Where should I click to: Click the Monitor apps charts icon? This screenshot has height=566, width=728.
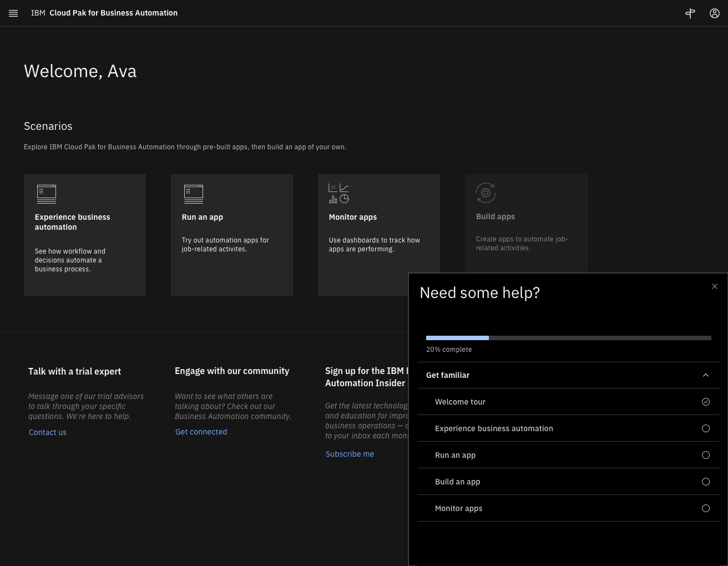(x=338, y=194)
